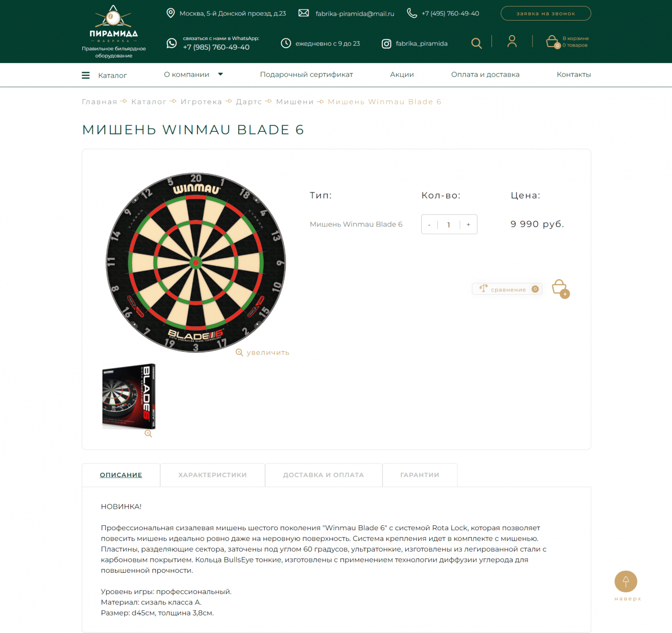
Task: Decrease quantity with the minus stepper
Action: point(429,225)
